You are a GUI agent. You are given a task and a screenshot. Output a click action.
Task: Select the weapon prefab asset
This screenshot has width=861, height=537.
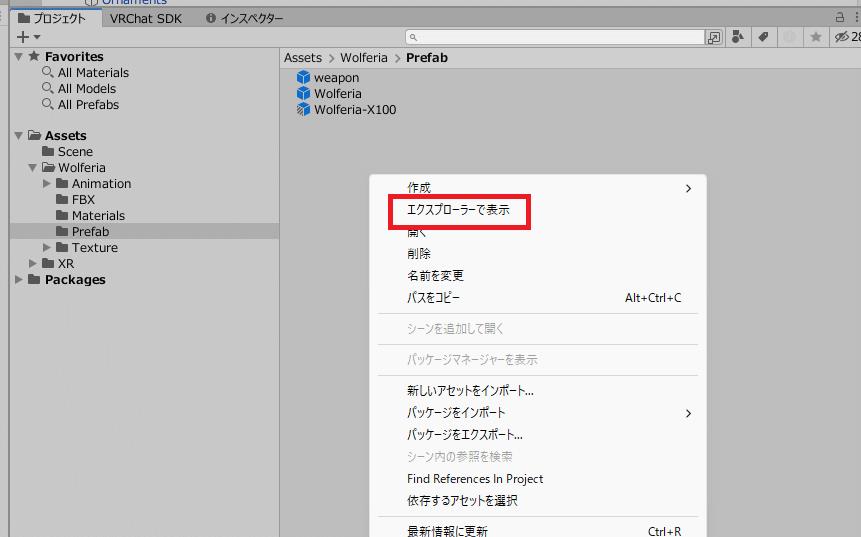336,77
